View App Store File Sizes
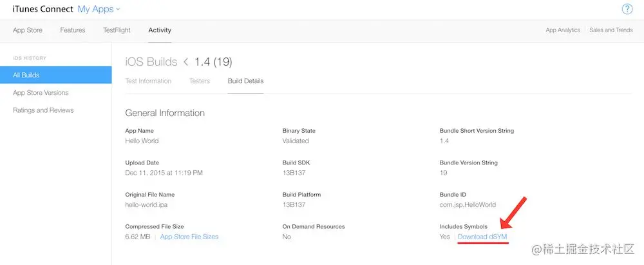 pos(189,237)
